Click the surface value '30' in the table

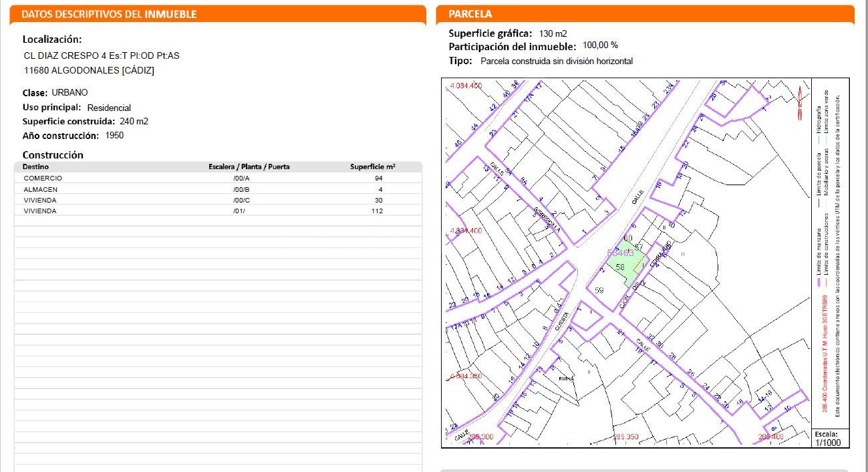point(379,200)
